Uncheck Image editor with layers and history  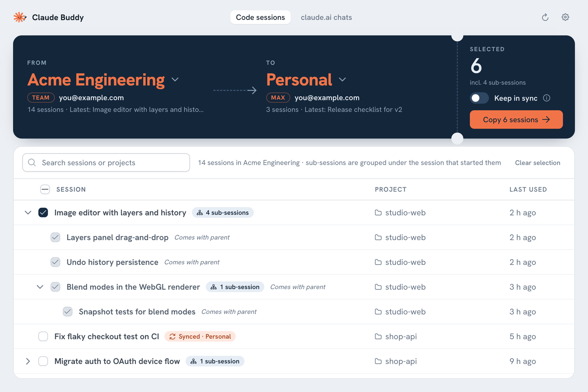click(x=43, y=213)
